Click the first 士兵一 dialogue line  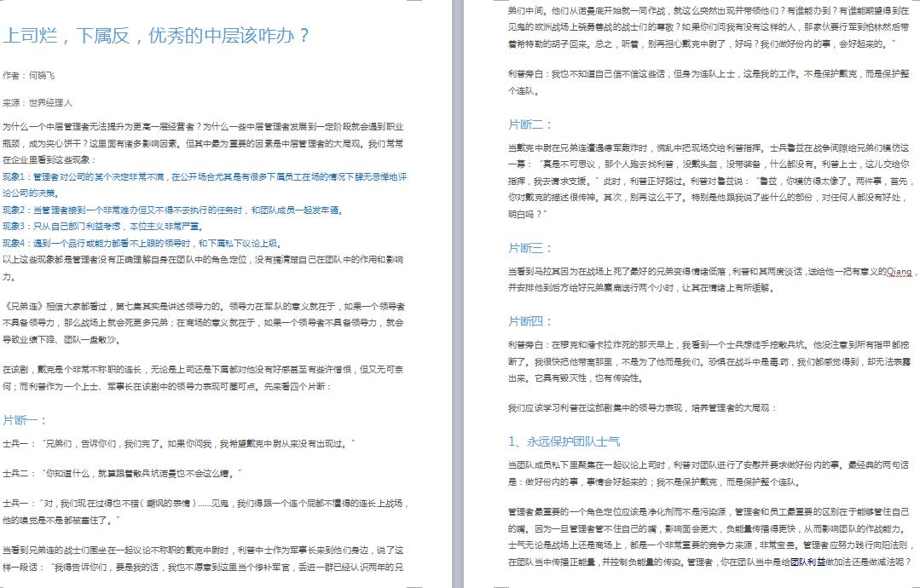pos(178,444)
